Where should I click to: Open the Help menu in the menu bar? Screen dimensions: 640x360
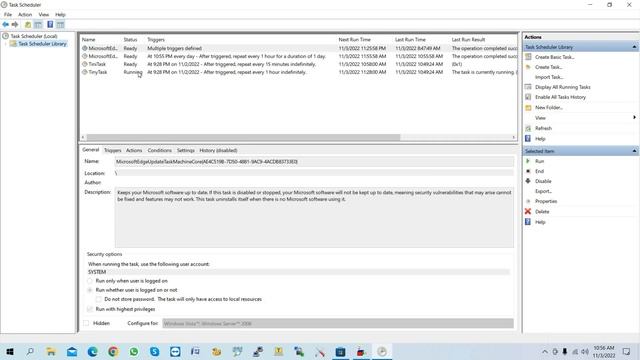(x=60, y=14)
